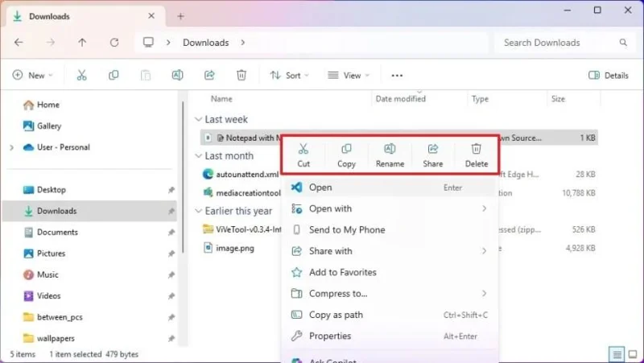The width and height of the screenshot is (644, 363).
Task: Sort by the Type column header
Action: click(x=480, y=98)
